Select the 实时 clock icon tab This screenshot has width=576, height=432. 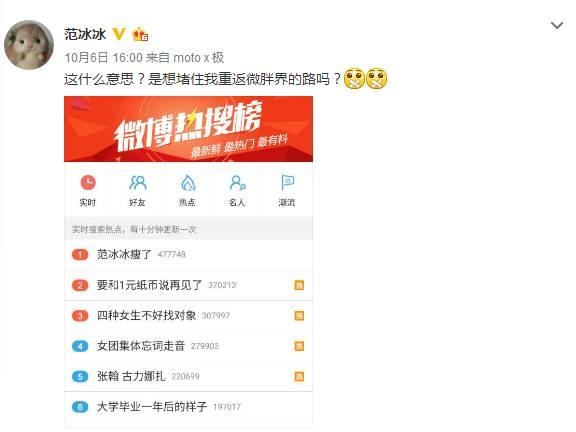[88, 191]
